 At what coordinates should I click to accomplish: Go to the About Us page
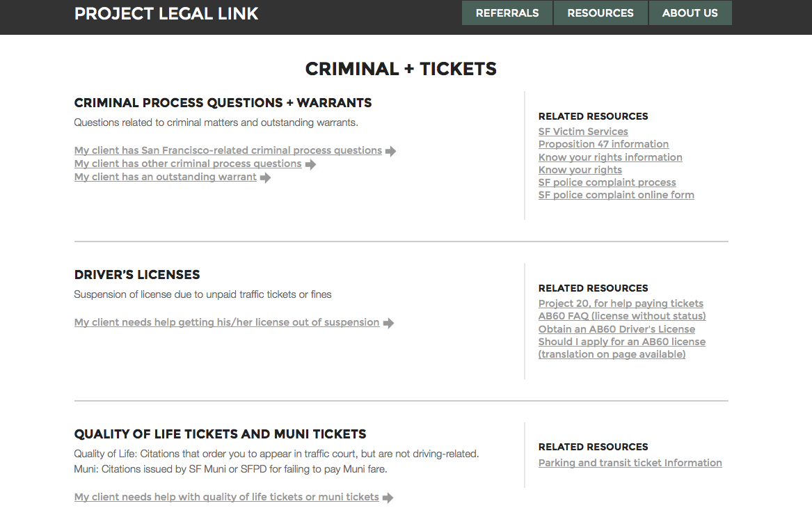(690, 13)
